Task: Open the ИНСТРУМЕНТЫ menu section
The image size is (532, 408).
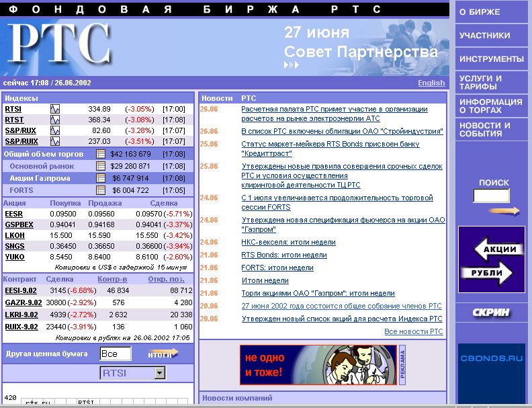Action: pyautogui.click(x=491, y=58)
